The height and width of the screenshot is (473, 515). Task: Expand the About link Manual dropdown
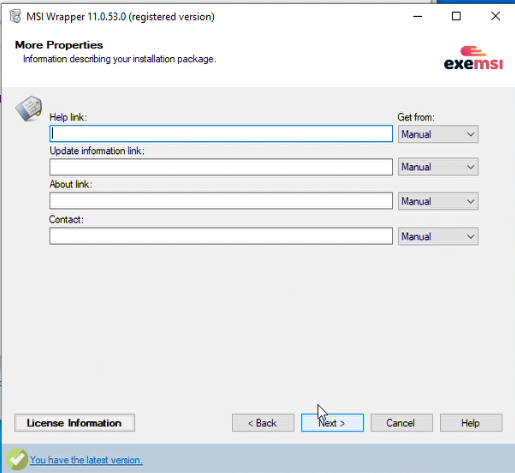tap(438, 201)
